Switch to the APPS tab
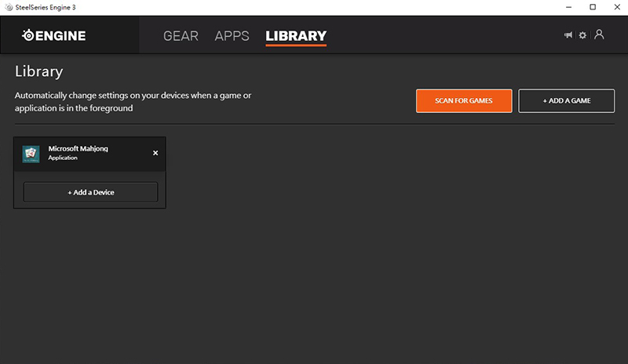 tap(232, 36)
